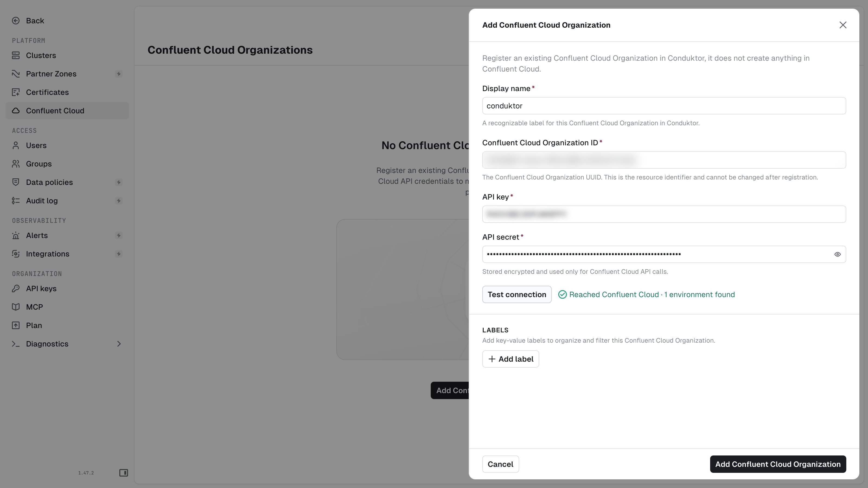This screenshot has height=488, width=868.
Task: Open the Alerts page
Action: [x=67, y=235]
